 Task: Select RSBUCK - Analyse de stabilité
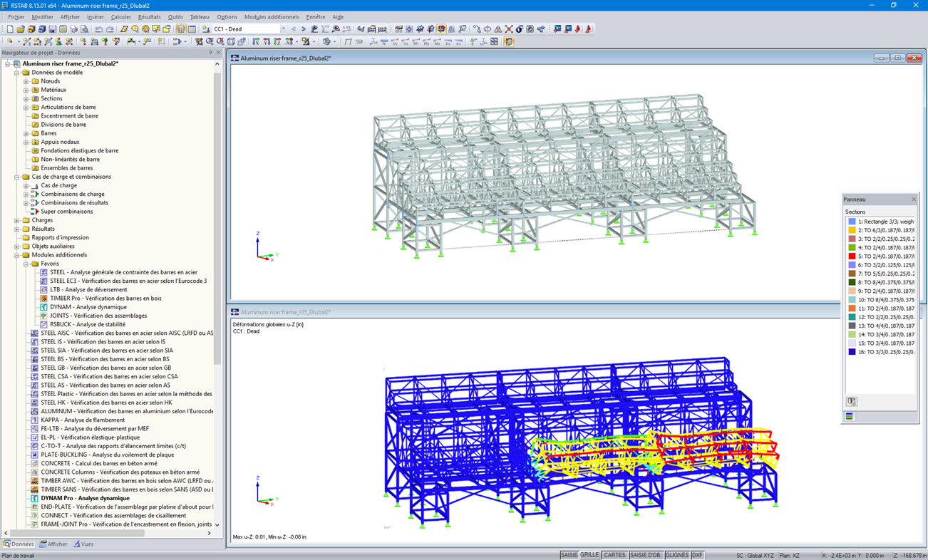(88, 324)
